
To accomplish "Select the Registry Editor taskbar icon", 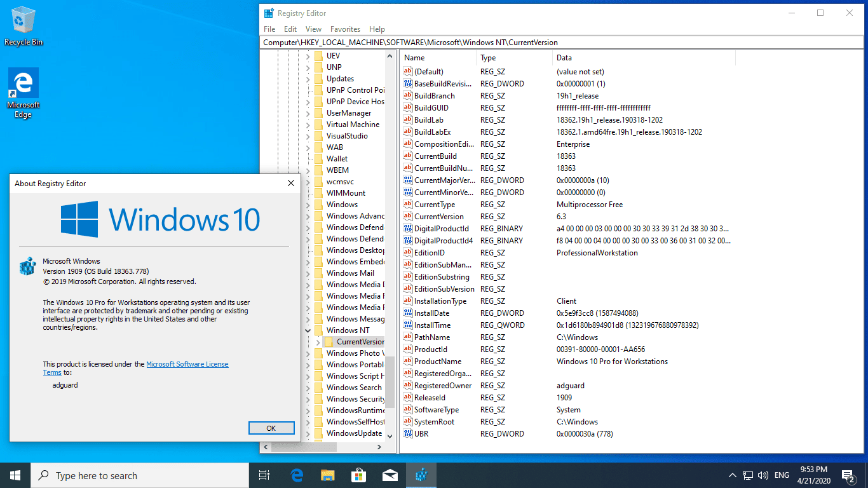I will [421, 475].
